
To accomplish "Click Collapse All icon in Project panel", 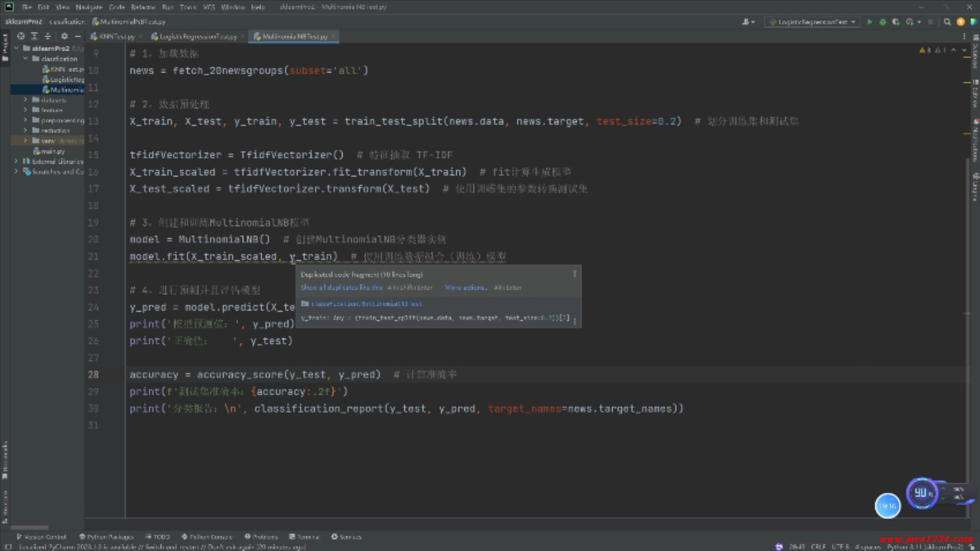I will [47, 36].
